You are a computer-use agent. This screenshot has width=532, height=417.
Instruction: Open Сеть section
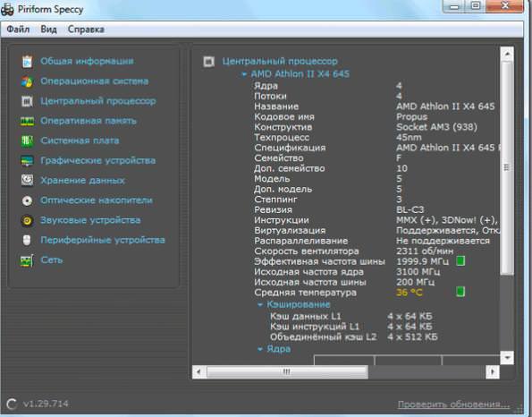point(52,260)
